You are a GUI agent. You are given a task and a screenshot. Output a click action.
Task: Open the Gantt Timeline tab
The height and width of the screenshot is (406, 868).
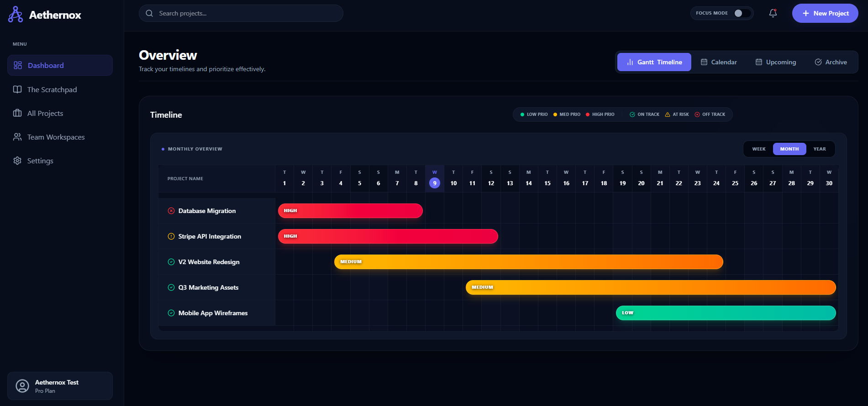coord(654,62)
